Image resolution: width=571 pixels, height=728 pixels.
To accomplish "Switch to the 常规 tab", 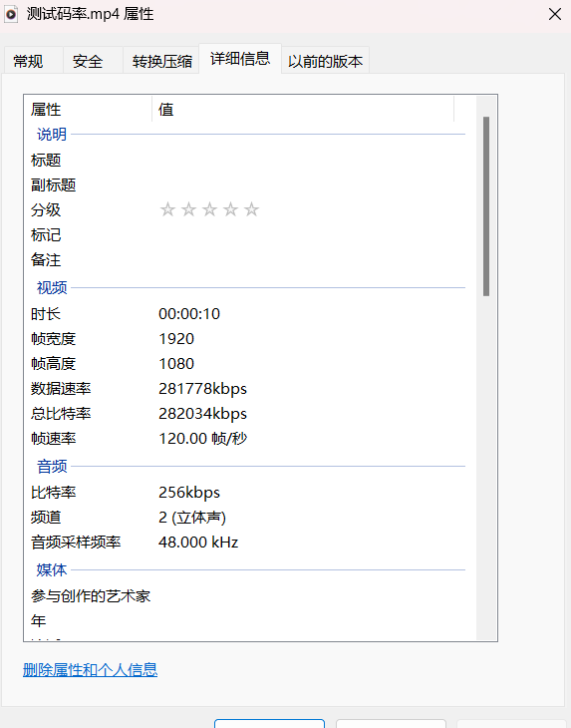I will coord(34,61).
